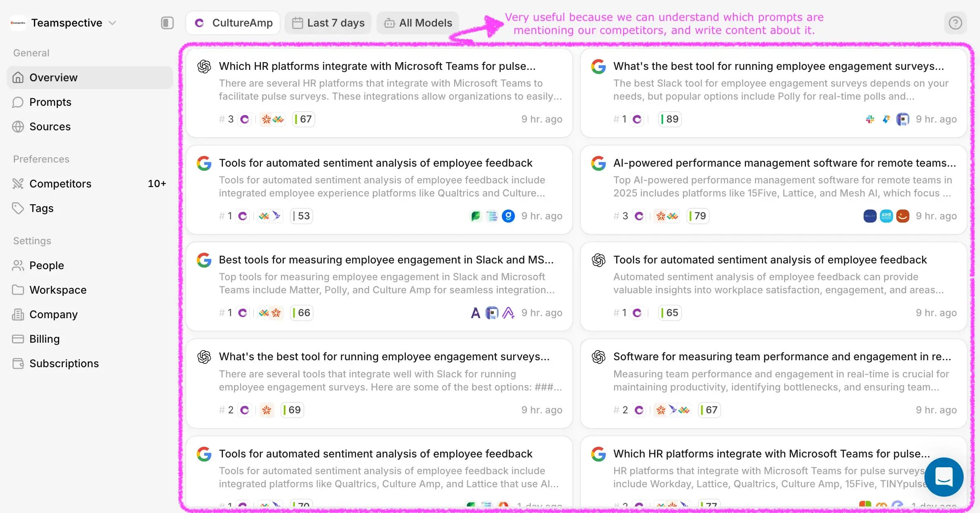Click the Competitors crossed-swords icon
Screen dimensions: 980x513
click(x=18, y=184)
